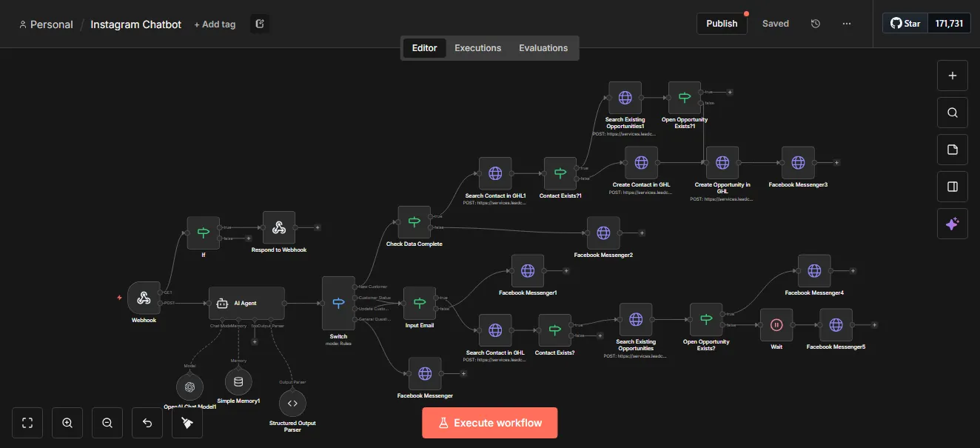
Task: Select the If node
Action: click(204, 233)
